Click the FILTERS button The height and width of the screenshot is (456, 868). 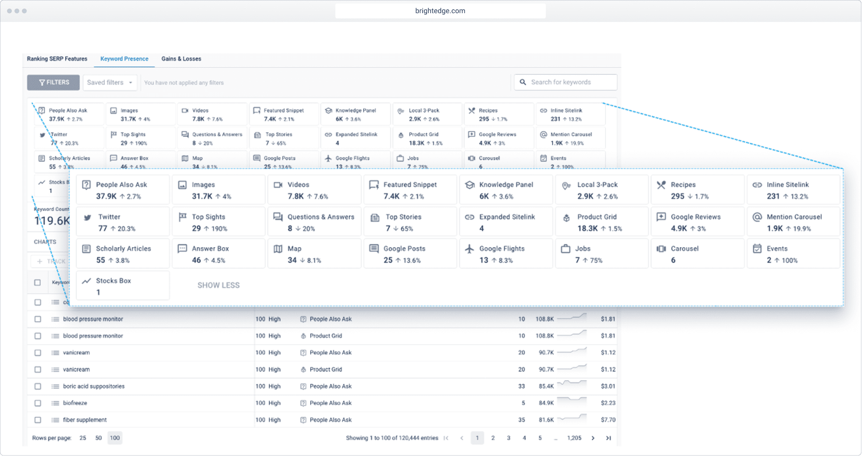click(x=53, y=82)
